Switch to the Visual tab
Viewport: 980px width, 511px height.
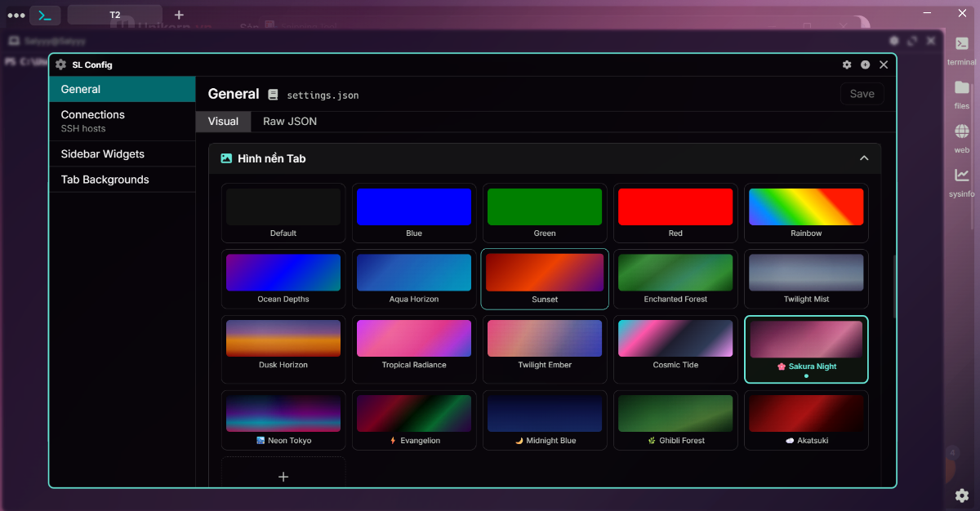tap(223, 121)
